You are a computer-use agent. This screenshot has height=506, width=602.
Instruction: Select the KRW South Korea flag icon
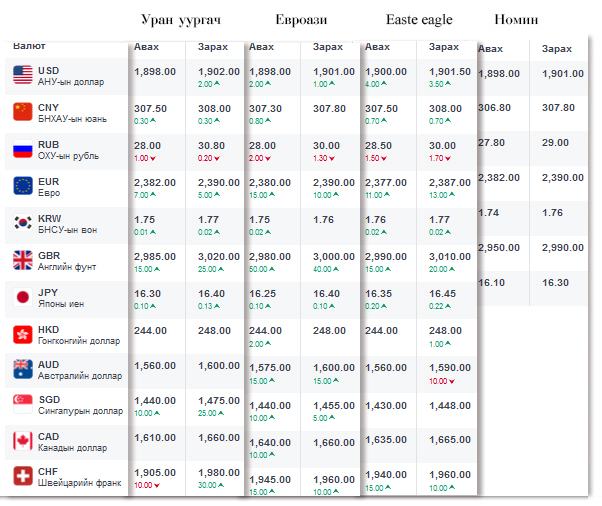click(23, 223)
